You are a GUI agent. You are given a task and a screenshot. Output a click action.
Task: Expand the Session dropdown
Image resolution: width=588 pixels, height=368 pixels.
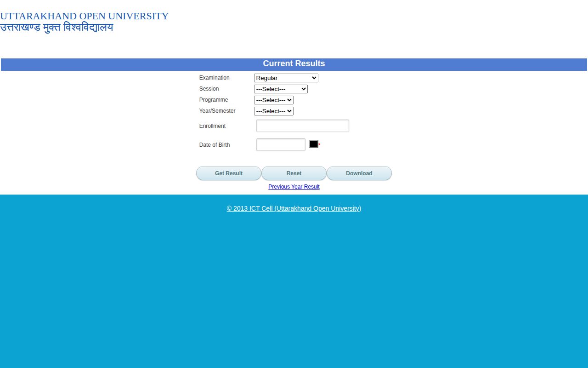(281, 89)
